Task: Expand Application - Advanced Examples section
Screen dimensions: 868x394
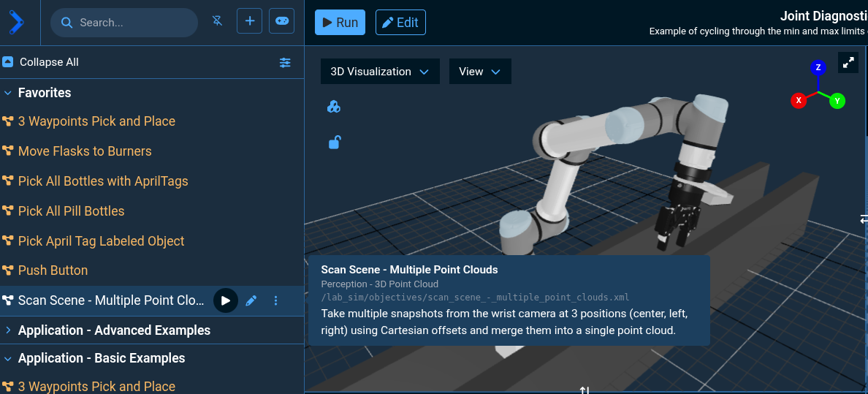Action: (8, 330)
